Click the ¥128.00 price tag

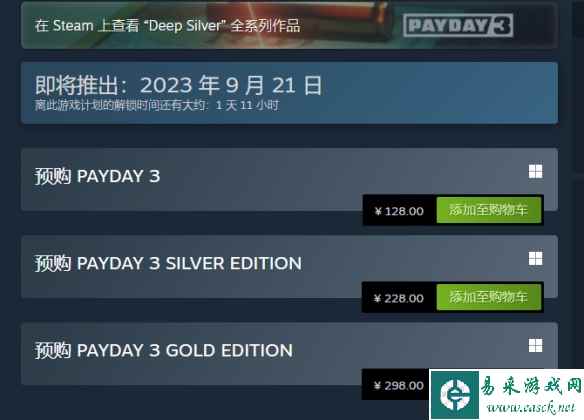(399, 211)
